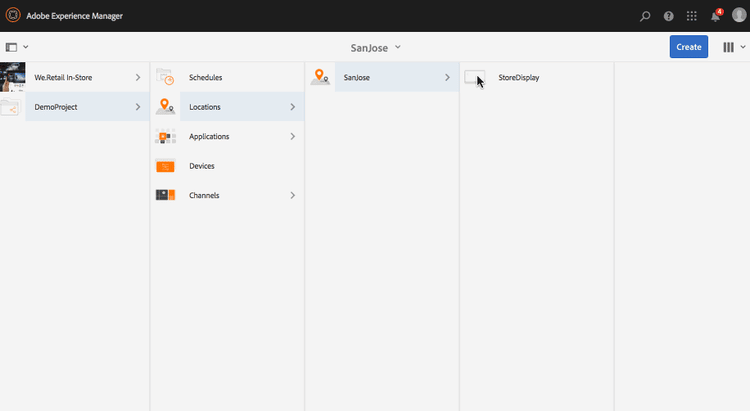The width and height of the screenshot is (750, 411).
Task: Select the orange Devices icon
Action: click(165, 166)
